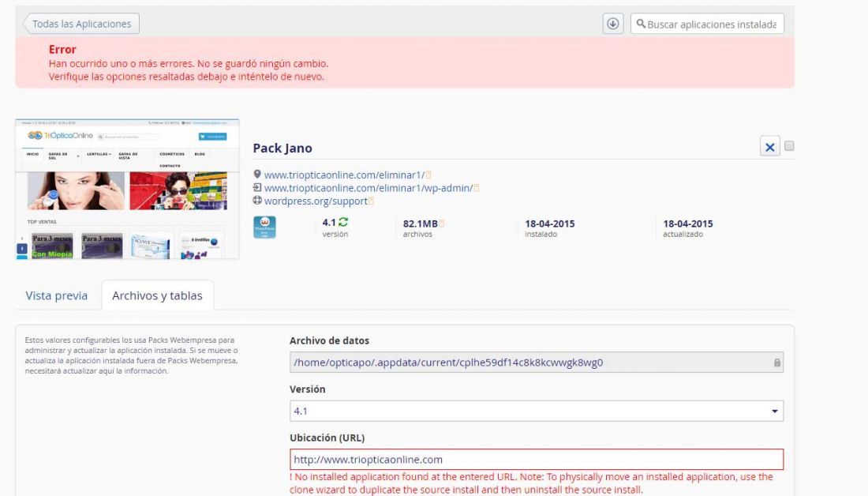
Task: Click the green update refresh icon
Action: click(x=343, y=222)
